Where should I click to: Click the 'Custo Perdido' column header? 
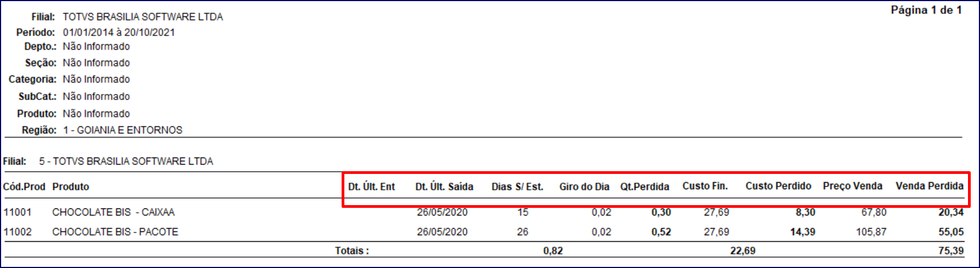[x=778, y=186]
